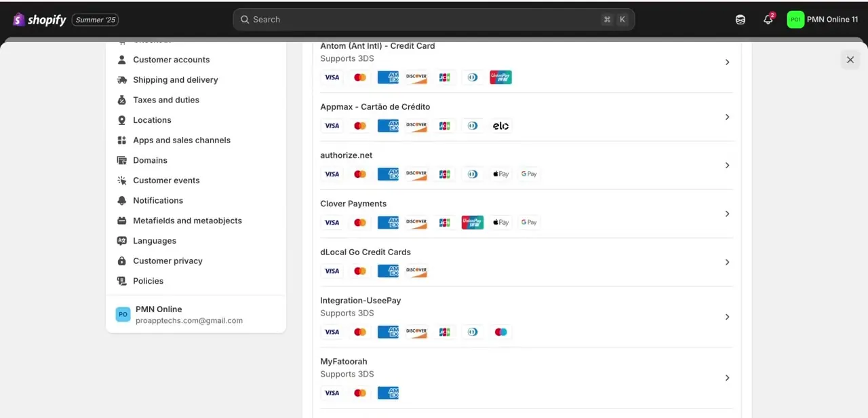Viewport: 868px width, 418px height.
Task: Expand the MyFatoorah chevron
Action: click(727, 378)
